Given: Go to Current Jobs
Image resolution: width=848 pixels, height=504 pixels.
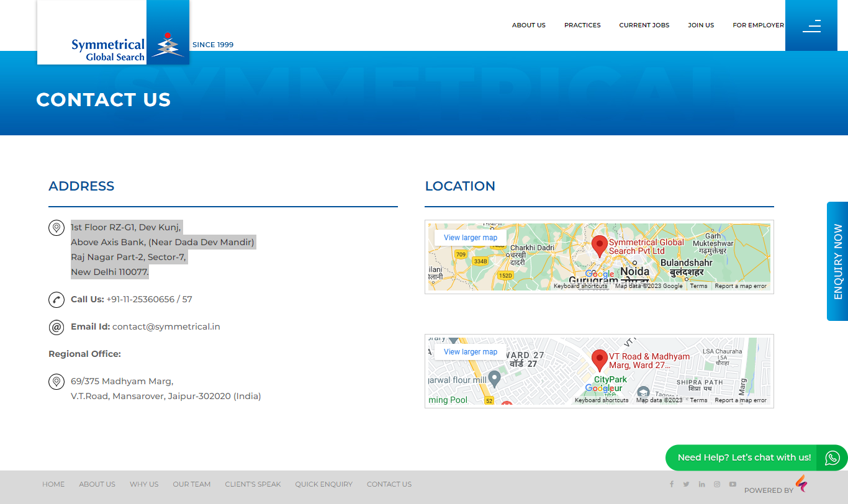Looking at the screenshot, I should [x=644, y=25].
